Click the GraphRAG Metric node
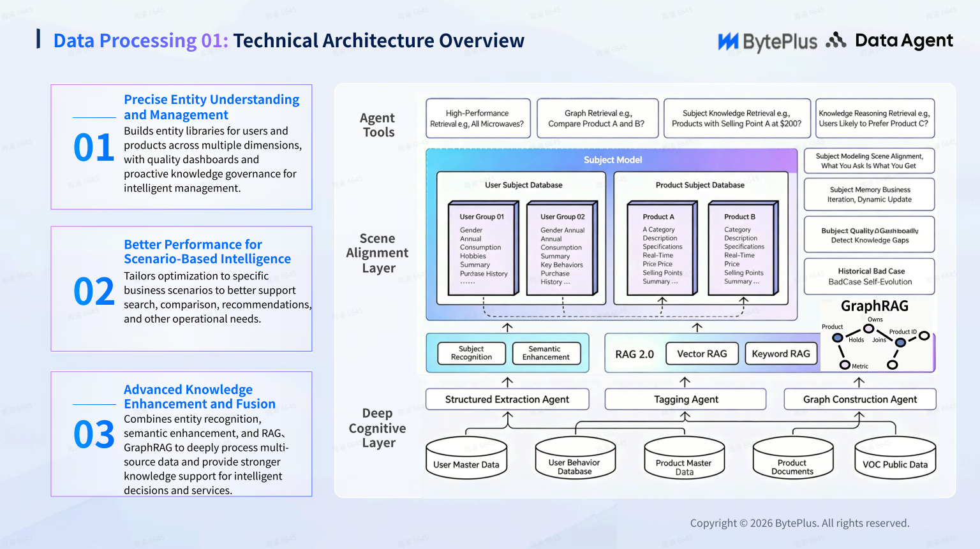The width and height of the screenshot is (980, 549). (x=845, y=365)
